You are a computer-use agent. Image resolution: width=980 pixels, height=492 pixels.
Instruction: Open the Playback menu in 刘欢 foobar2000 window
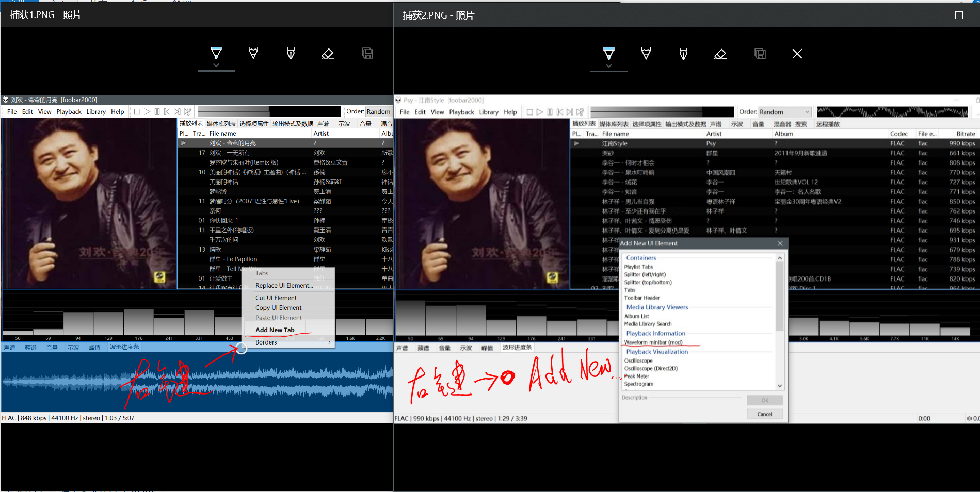pyautogui.click(x=69, y=112)
